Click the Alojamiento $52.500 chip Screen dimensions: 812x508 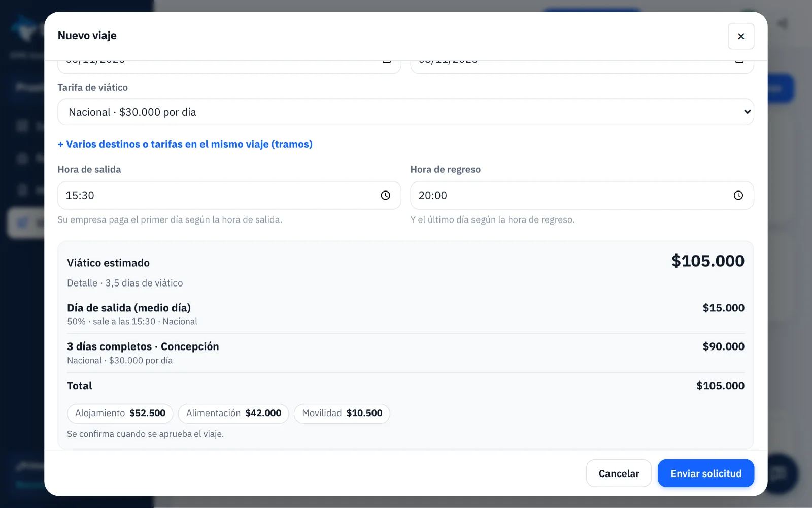(120, 414)
